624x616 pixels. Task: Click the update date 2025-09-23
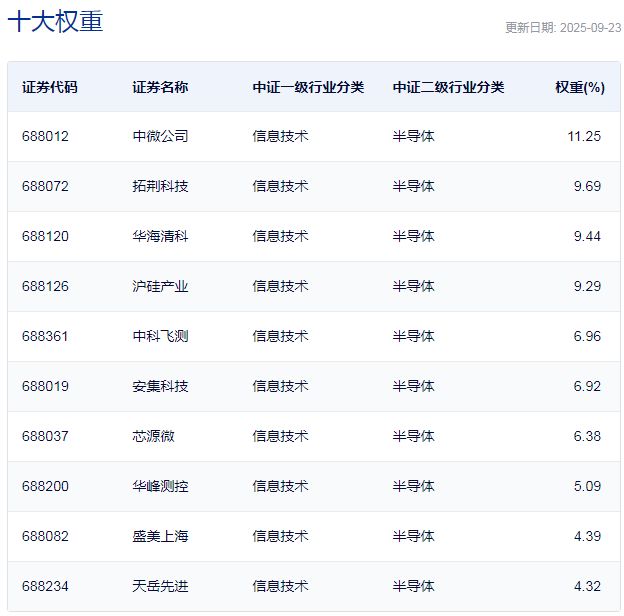point(591,27)
